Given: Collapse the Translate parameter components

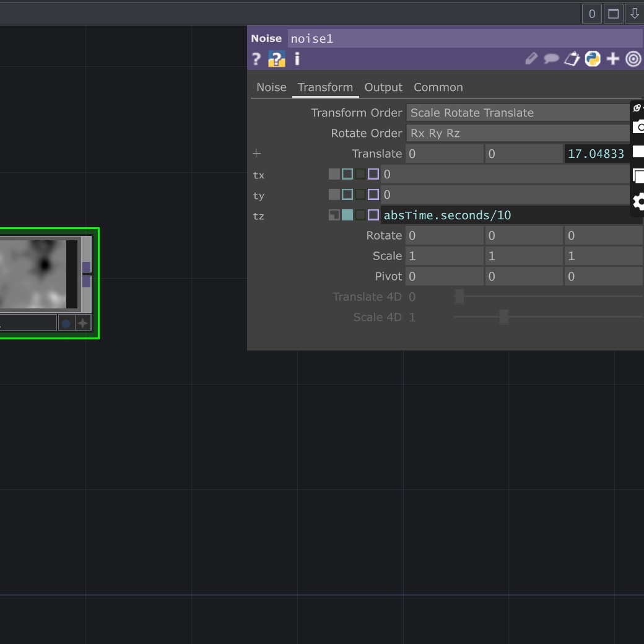Looking at the screenshot, I should point(256,153).
